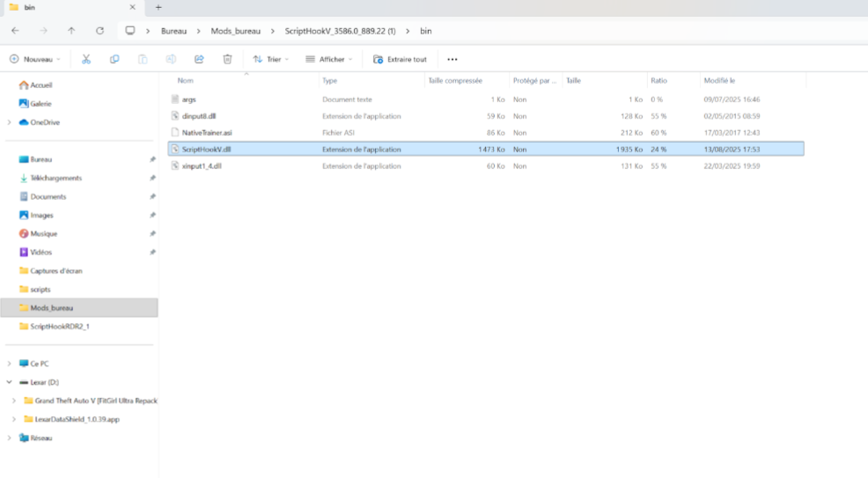The image size is (868, 478).
Task: Open Téléchargements in the sidebar
Action: [x=56, y=178]
